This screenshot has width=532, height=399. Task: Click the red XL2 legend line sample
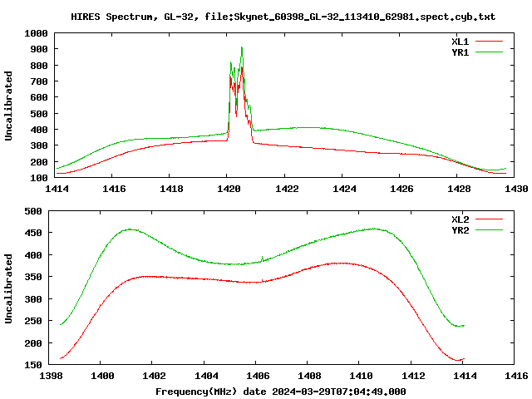489,219
